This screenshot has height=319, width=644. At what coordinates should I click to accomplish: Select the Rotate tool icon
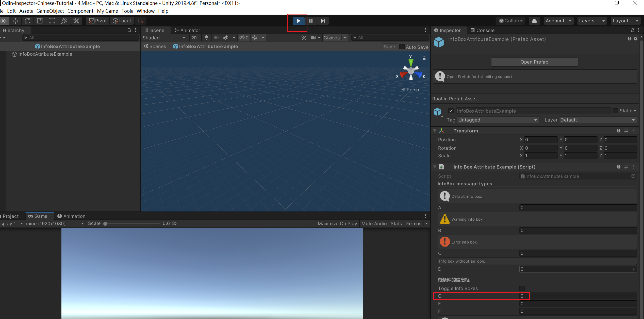tap(27, 21)
